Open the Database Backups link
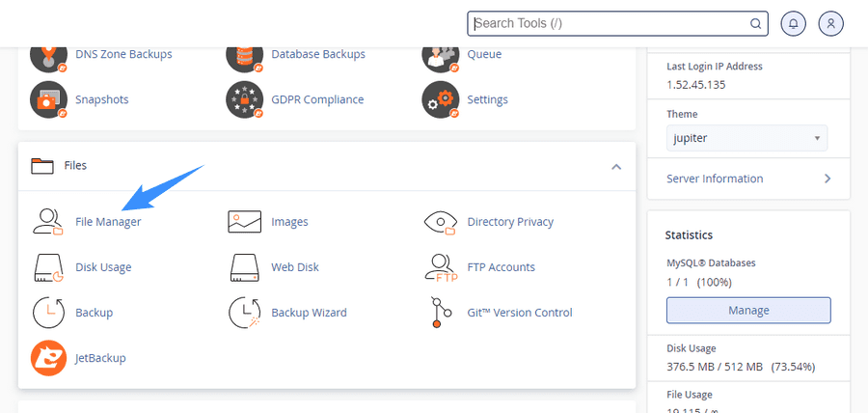This screenshot has width=868, height=413. (x=318, y=54)
